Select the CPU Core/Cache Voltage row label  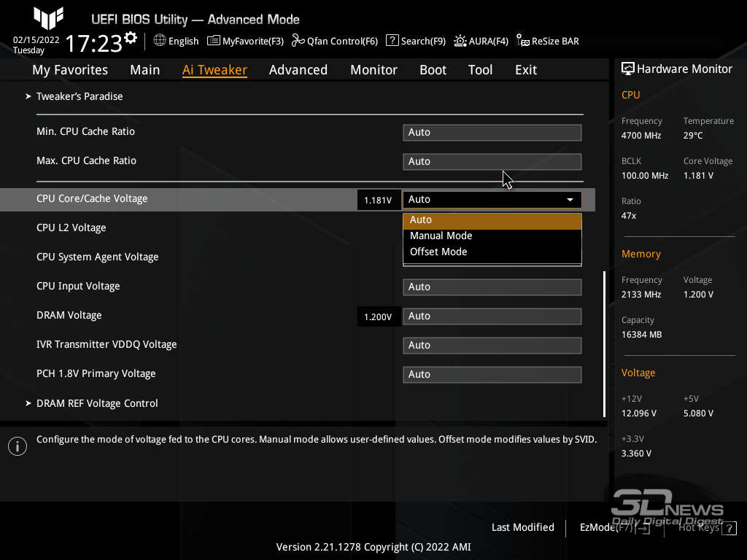click(x=92, y=198)
